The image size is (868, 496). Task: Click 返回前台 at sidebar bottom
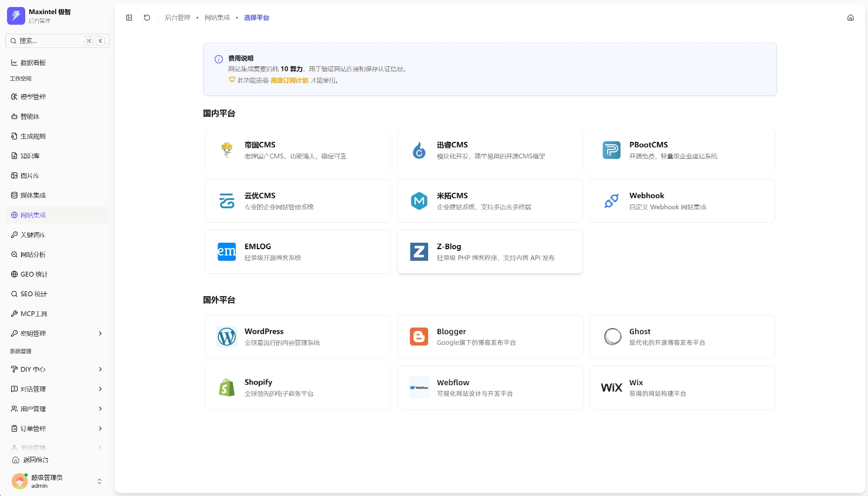35,460
